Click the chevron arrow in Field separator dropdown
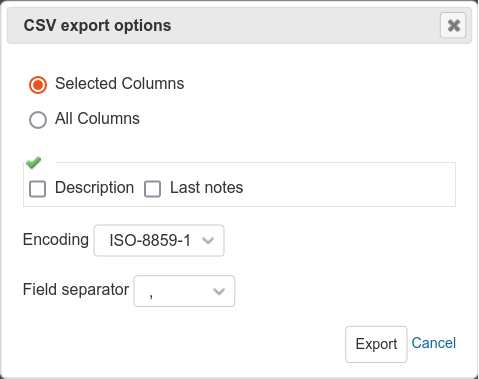Screen dimensions: 479x379 (x=219, y=291)
